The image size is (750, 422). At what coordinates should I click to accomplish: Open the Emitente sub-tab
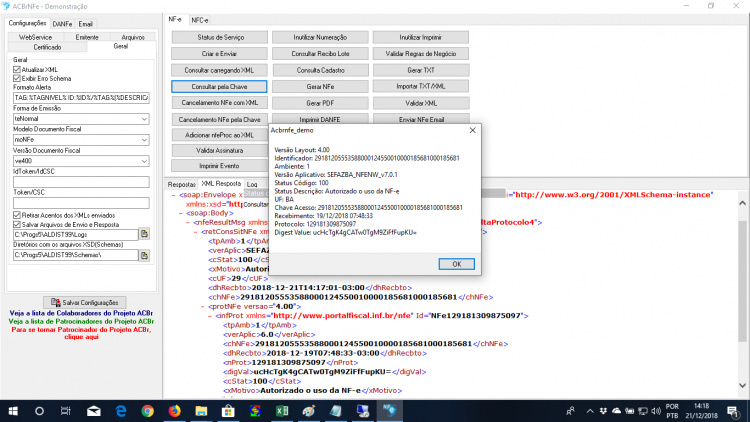[x=87, y=37]
